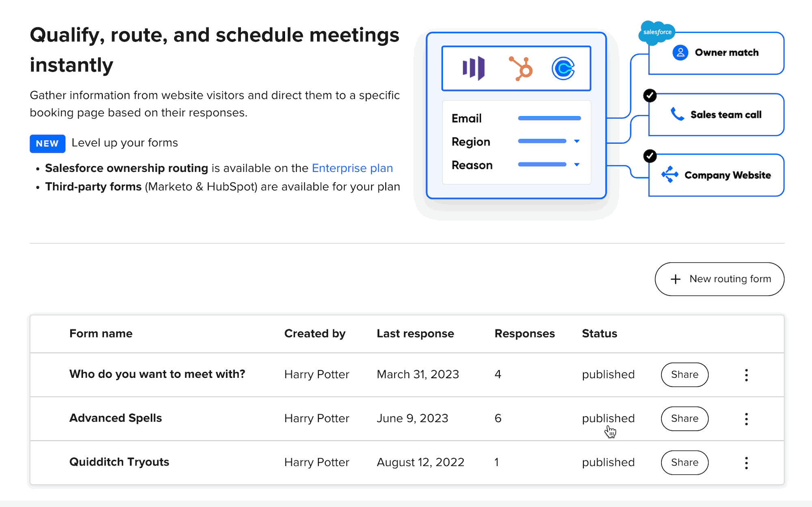812x507 pixels.
Task: Click the Salesforce cloud badge
Action: click(657, 32)
